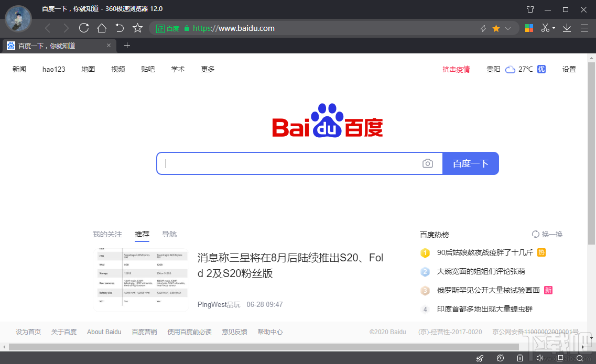Click inside the Baidu search input field
The image size is (596, 364).
coord(288,163)
